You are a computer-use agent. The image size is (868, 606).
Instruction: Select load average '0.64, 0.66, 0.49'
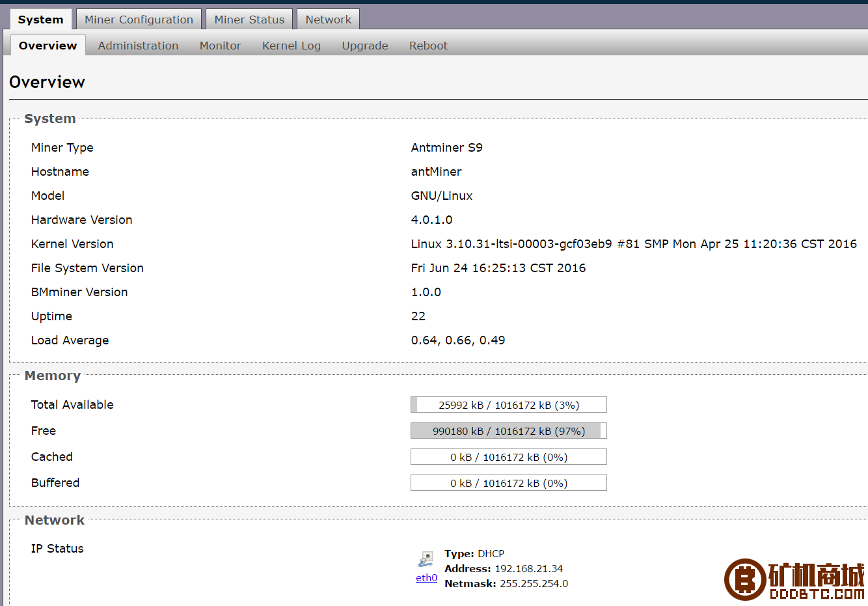458,340
